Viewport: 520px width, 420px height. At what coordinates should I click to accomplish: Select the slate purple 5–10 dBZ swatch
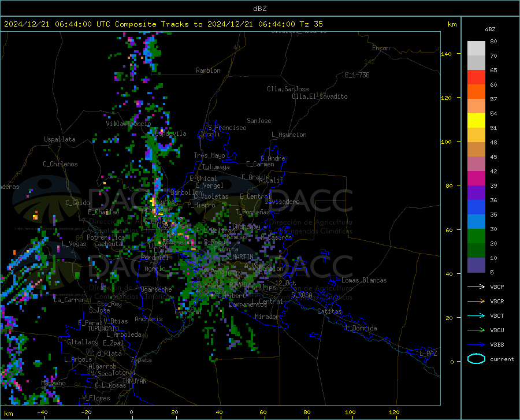pos(476,265)
